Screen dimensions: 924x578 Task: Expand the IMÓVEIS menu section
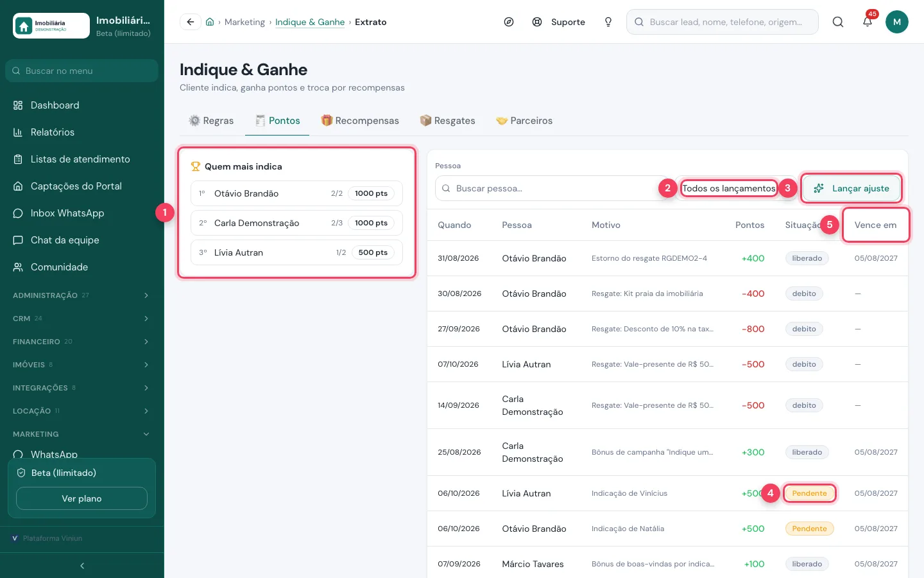click(x=82, y=365)
